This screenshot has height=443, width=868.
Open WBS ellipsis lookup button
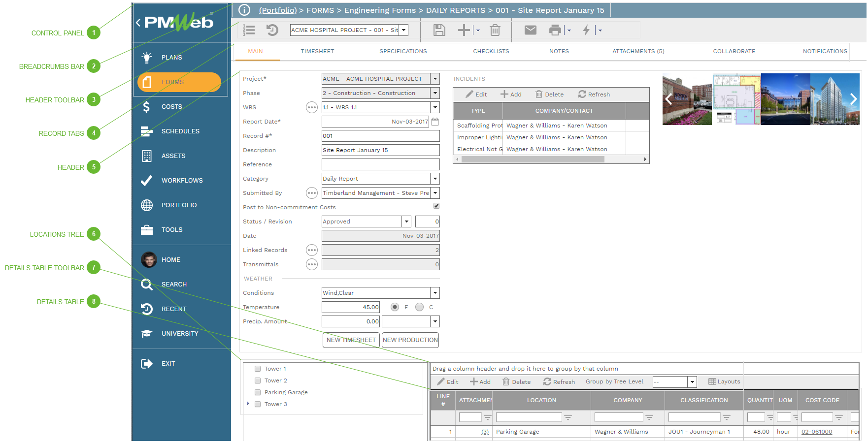pos(312,107)
